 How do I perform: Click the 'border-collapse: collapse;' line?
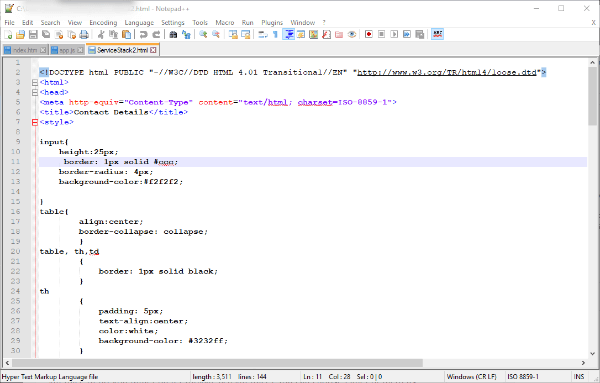pyautogui.click(x=143, y=231)
